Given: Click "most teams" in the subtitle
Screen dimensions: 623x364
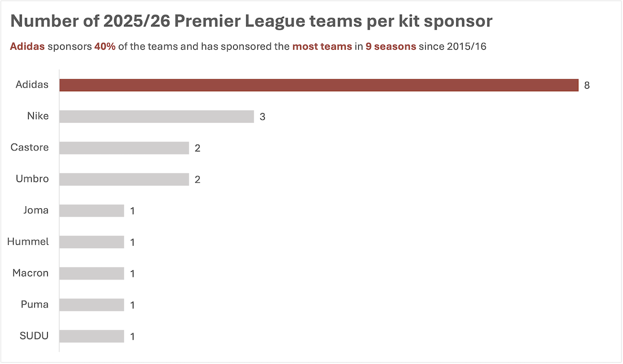Looking at the screenshot, I should coord(321,47).
